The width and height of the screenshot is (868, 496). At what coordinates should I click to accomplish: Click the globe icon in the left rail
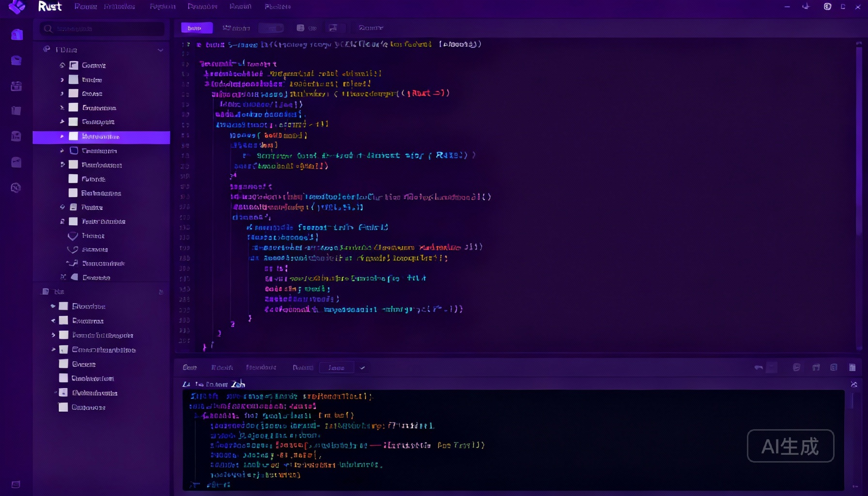click(16, 188)
